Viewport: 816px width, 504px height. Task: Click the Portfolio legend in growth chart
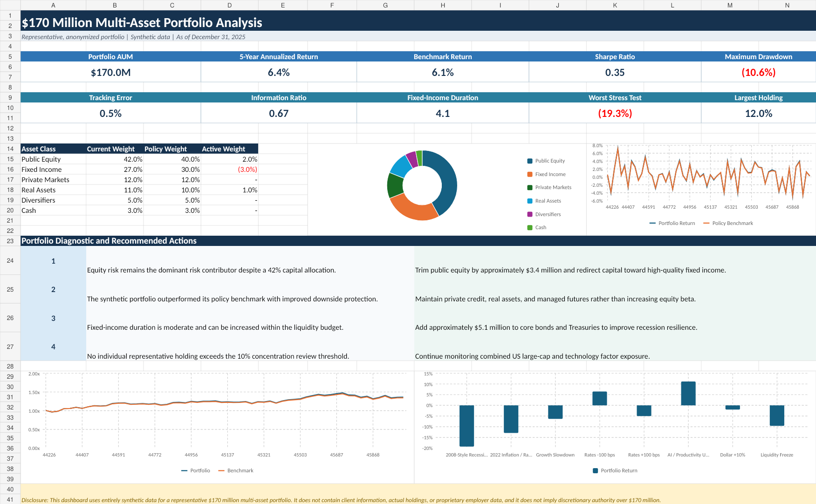pos(196,470)
